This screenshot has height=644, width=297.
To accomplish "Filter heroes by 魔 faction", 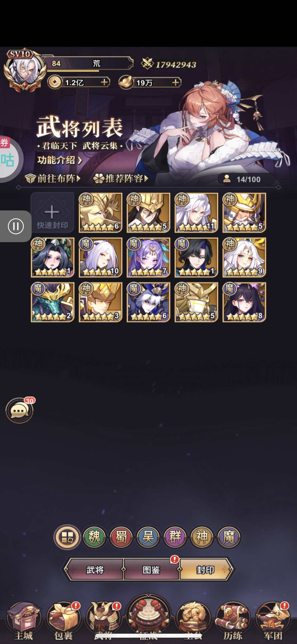I will coord(229,537).
